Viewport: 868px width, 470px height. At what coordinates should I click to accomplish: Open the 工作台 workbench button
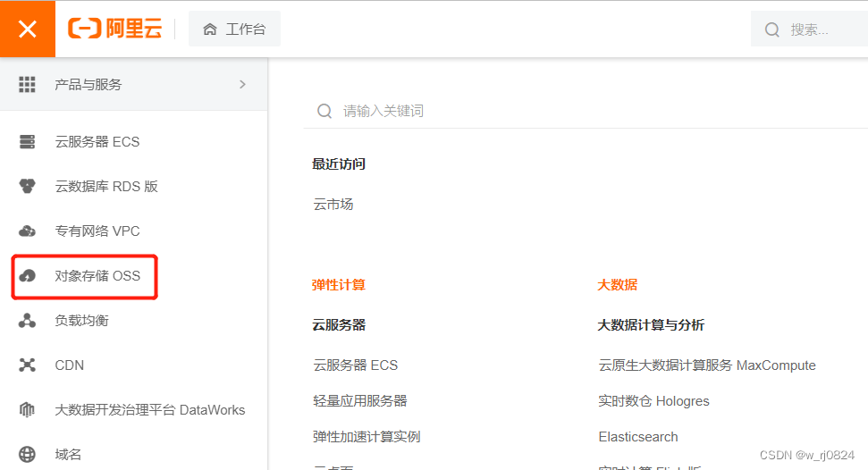point(234,29)
